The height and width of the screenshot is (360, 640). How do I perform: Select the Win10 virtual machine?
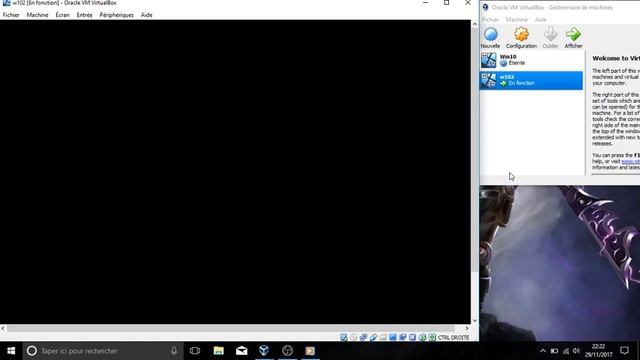[531, 60]
